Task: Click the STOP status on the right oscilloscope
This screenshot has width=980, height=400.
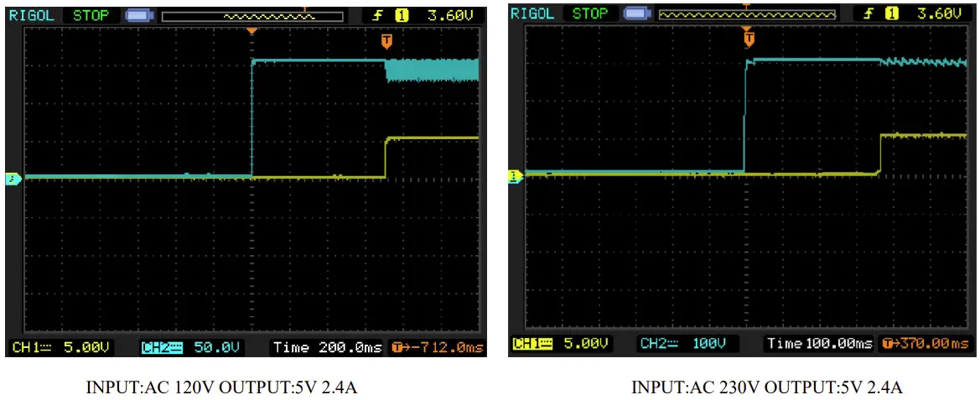Action: tap(591, 13)
